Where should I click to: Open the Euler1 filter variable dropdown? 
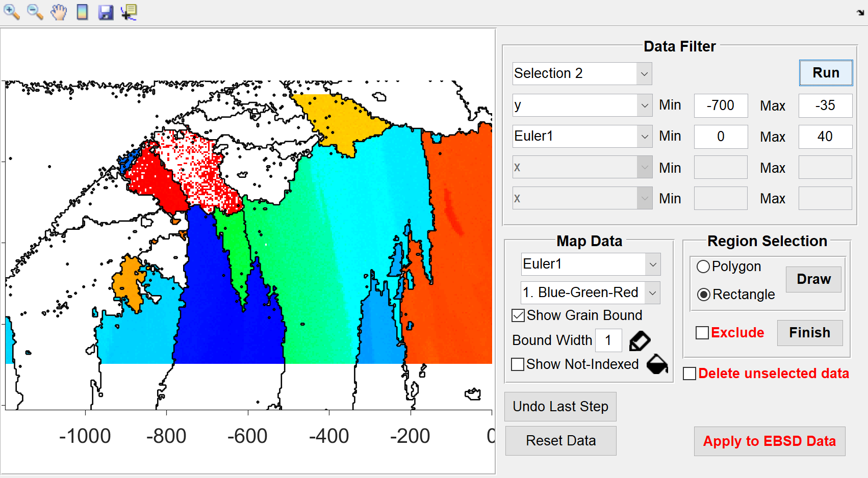pos(582,136)
